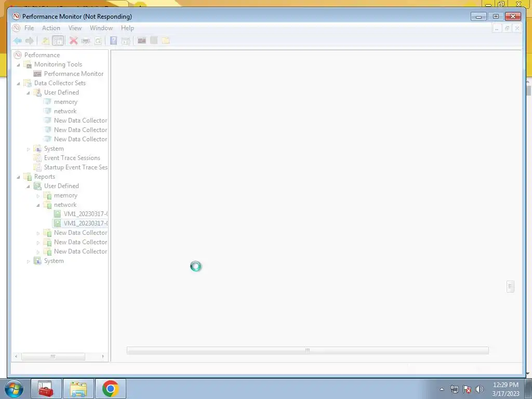Collapse the Reports node
Image resolution: width=532 pixels, height=399 pixels.
click(x=19, y=177)
